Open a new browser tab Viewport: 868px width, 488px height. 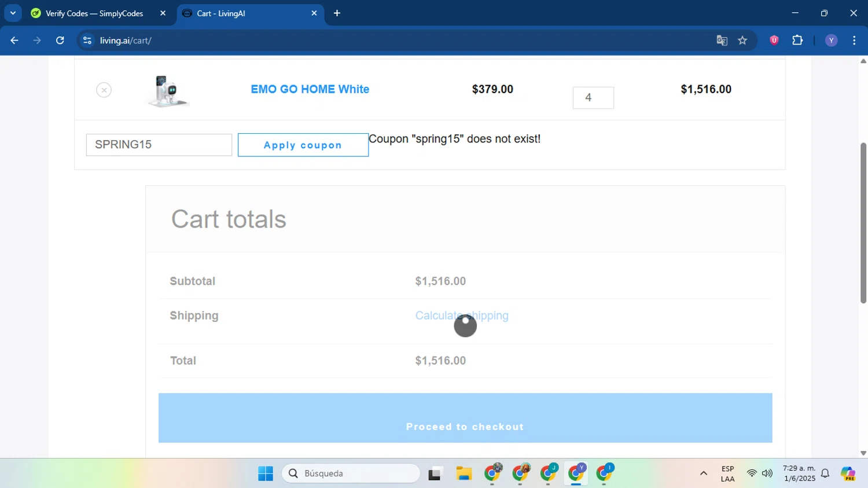click(x=337, y=13)
